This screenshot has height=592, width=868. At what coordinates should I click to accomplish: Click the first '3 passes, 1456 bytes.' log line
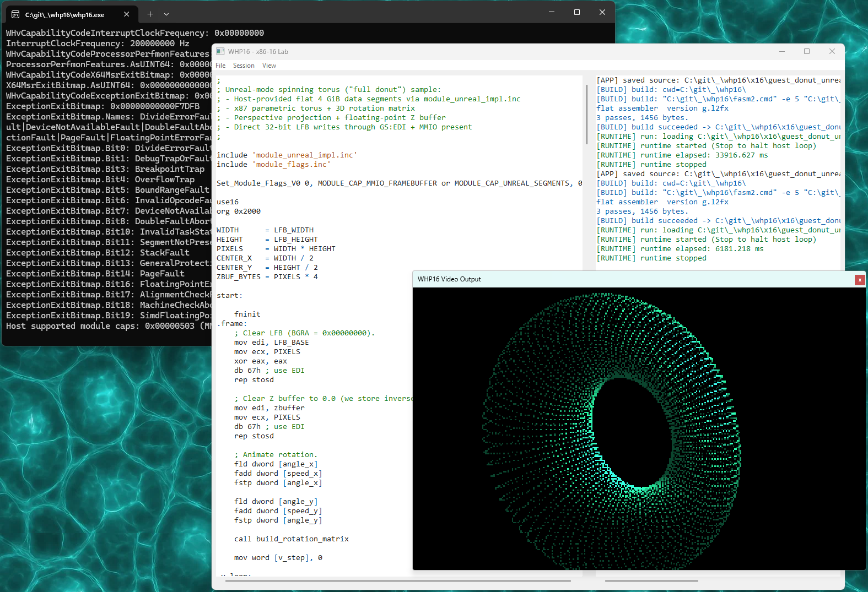point(643,118)
